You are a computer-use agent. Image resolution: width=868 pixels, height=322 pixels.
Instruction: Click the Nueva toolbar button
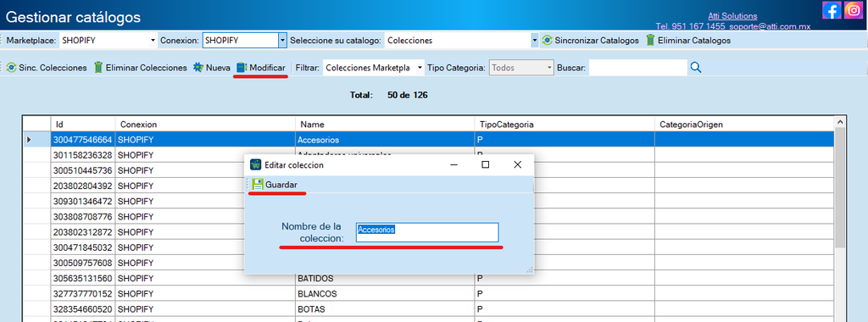pos(212,68)
